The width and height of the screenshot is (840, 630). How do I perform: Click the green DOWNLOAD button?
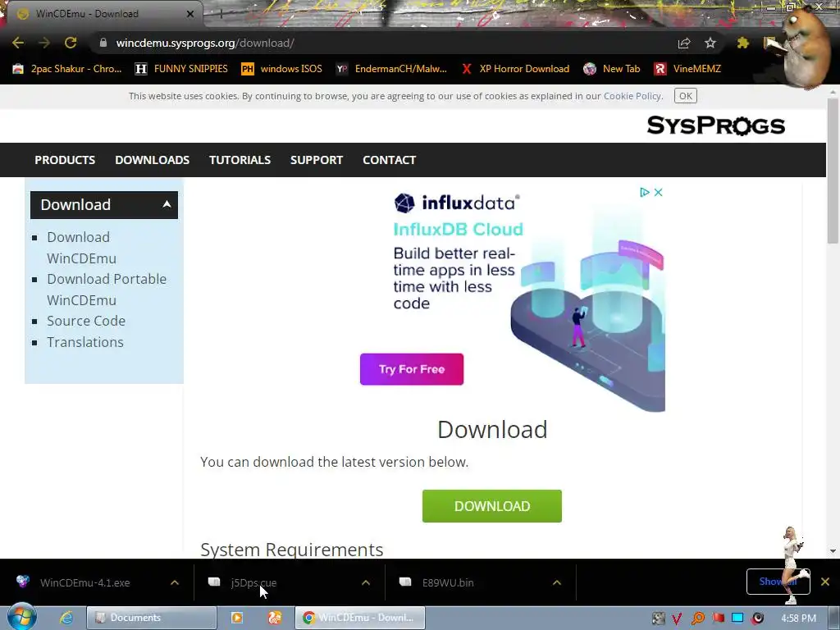[x=492, y=505]
